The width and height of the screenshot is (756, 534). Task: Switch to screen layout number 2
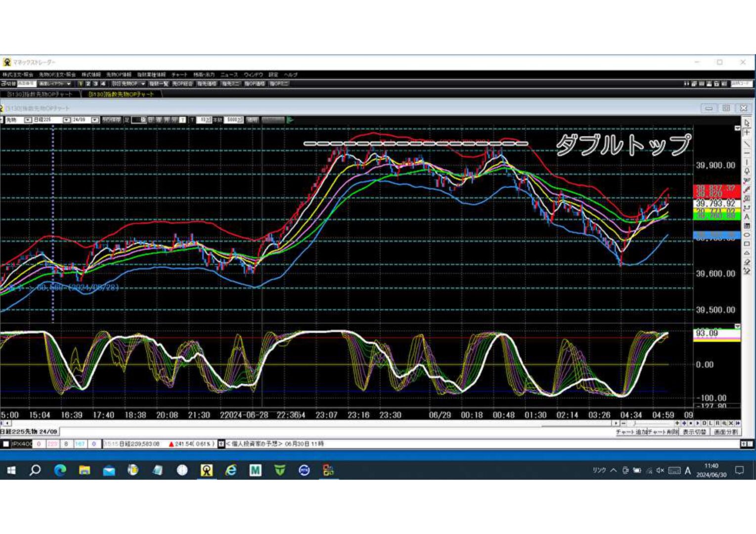[88, 84]
